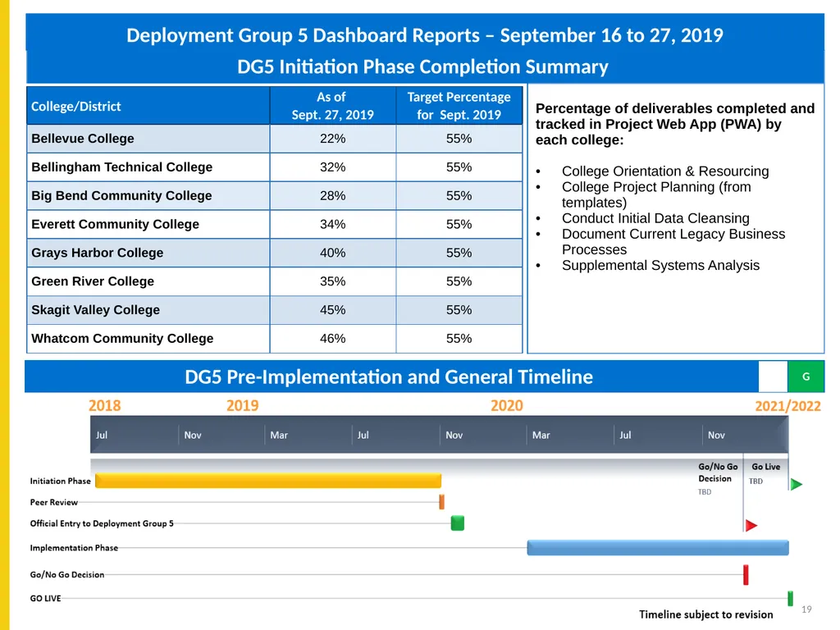Click the Go Live TBD callout
Screen dimensions: 840x630
point(765,473)
